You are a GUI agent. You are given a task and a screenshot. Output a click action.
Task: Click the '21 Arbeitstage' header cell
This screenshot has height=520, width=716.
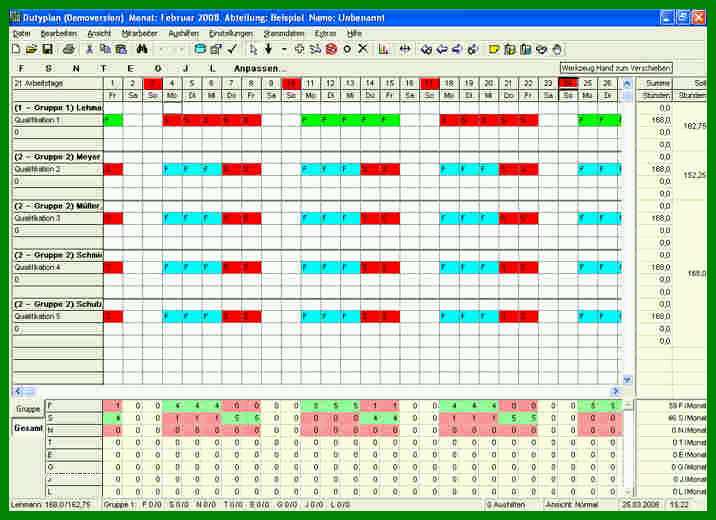click(x=58, y=84)
